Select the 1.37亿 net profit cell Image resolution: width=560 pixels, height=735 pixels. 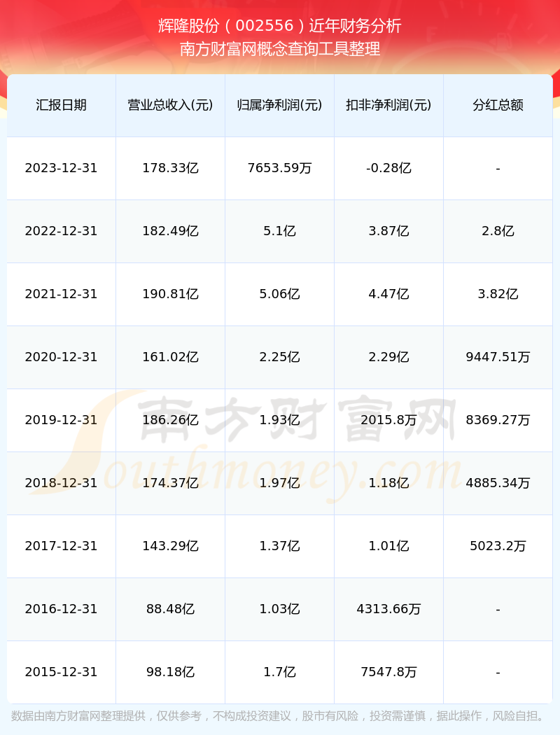280,546
